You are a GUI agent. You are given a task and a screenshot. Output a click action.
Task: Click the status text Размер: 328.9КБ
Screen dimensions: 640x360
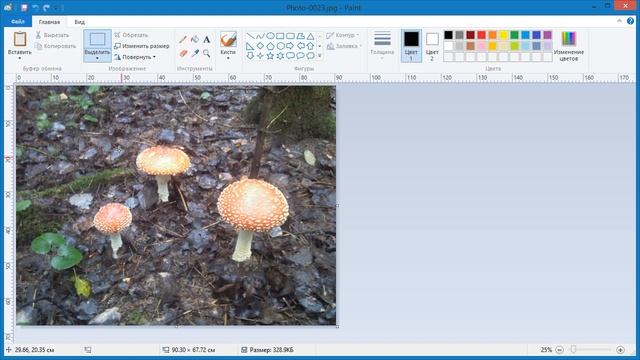[271, 350]
